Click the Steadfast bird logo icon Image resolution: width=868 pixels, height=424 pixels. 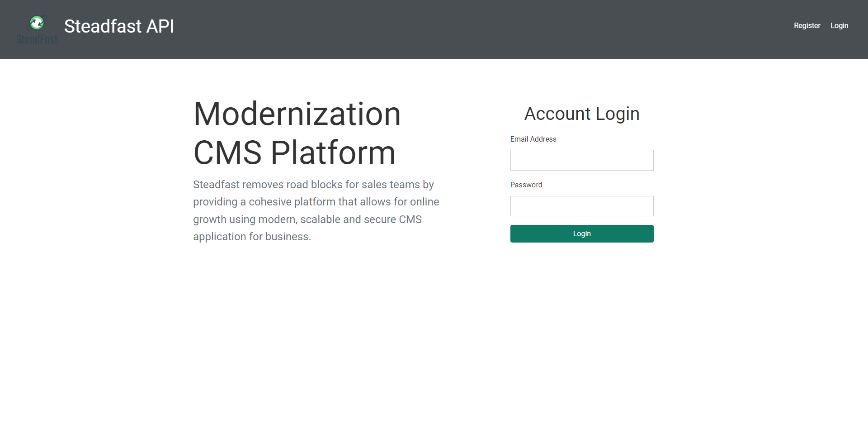[37, 23]
